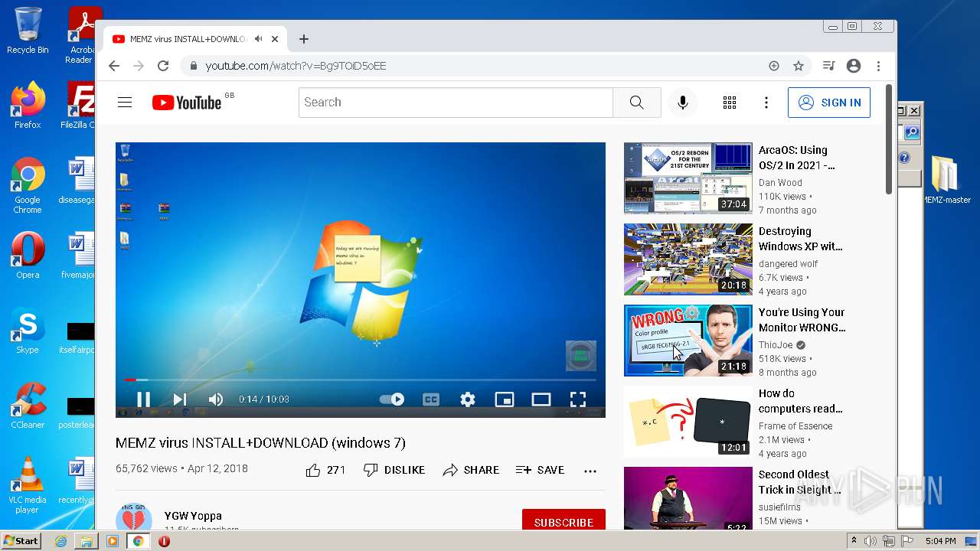Open Chrome media controls icon
The width and height of the screenshot is (980, 551).
tap(828, 66)
